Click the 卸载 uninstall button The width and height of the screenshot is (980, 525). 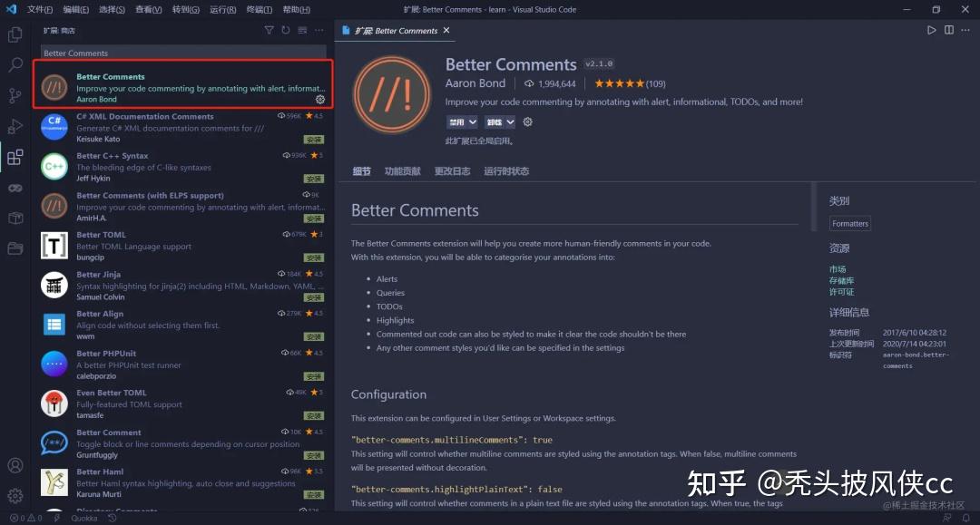(x=495, y=122)
